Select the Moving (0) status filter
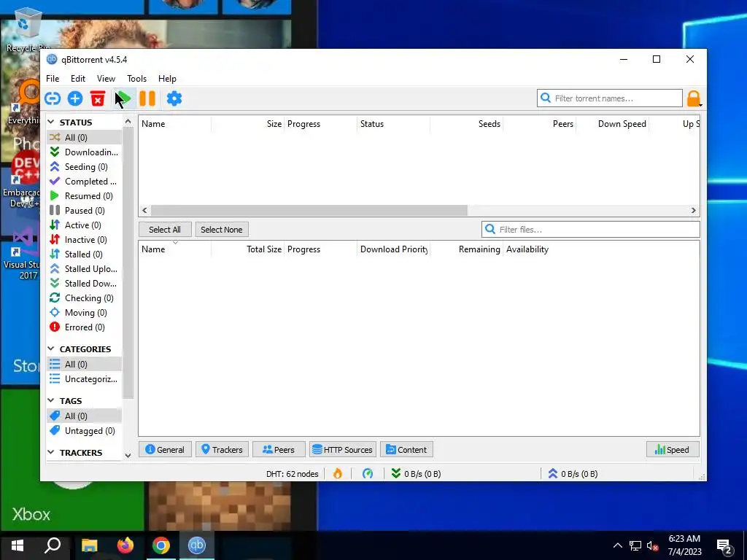Viewport: 747px width, 560px height. coord(85,313)
